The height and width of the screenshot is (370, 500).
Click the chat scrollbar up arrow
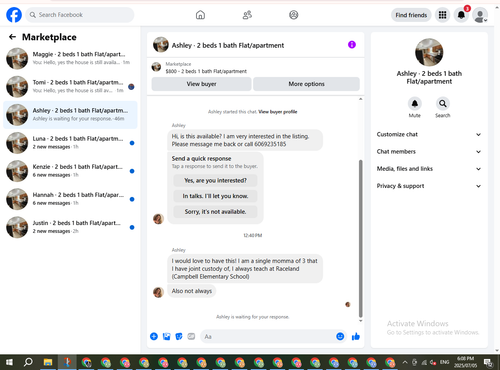click(360, 99)
